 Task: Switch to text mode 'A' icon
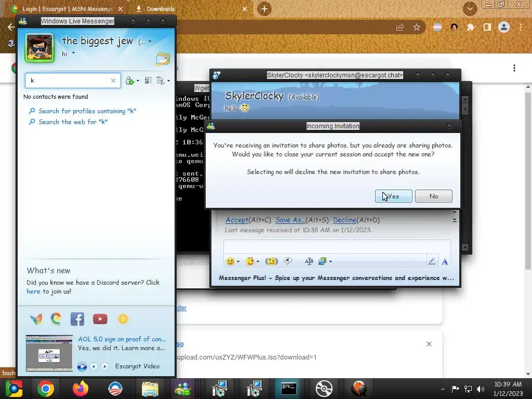tap(445, 262)
